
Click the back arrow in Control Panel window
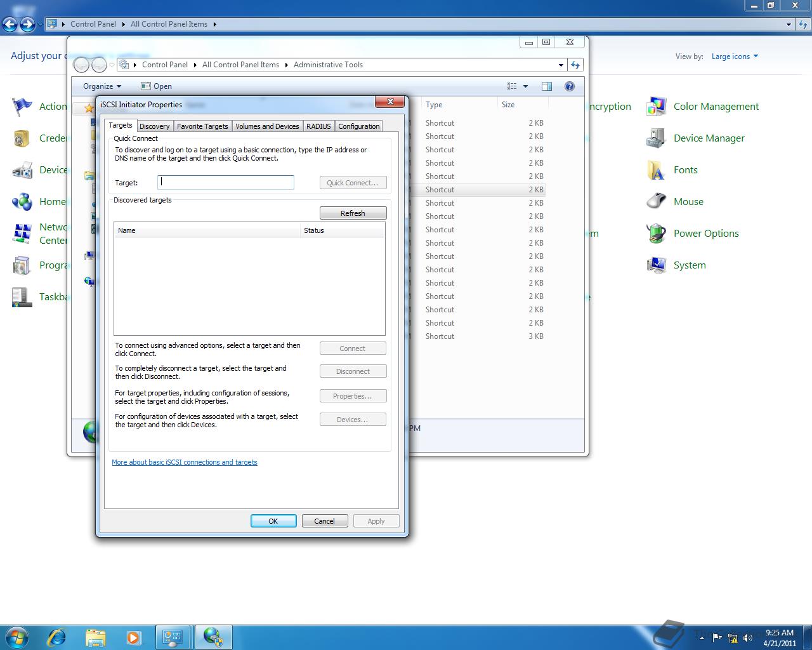pyautogui.click(x=10, y=24)
